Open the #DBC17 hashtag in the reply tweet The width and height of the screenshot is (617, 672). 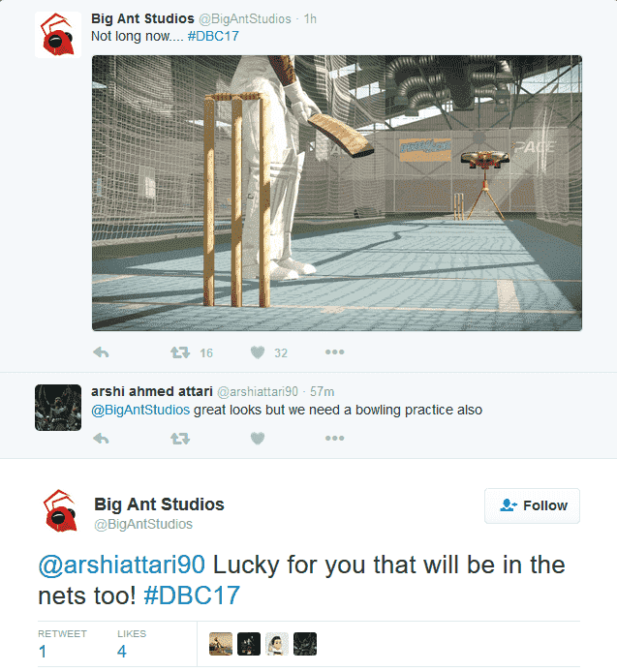(x=192, y=596)
